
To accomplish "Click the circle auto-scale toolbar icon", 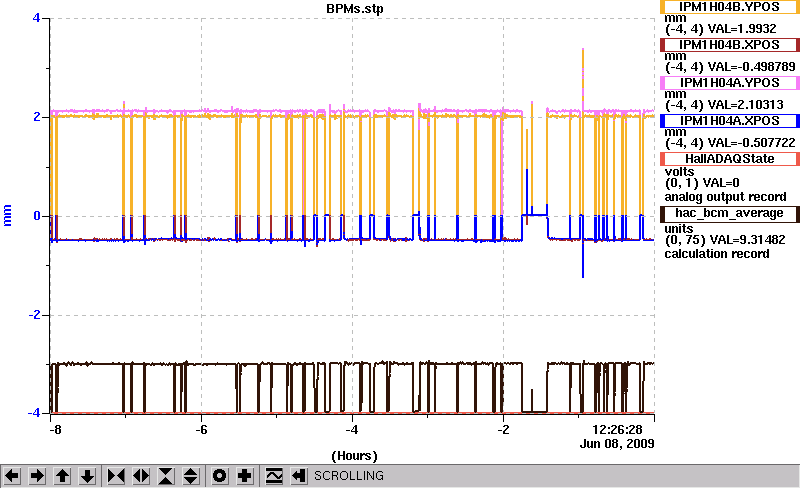I will pyautogui.click(x=219, y=476).
